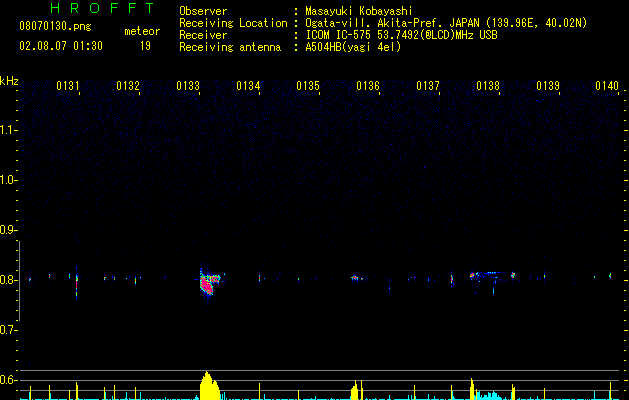The width and height of the screenshot is (629, 400).
Task: Click time marker 0133
Action: click(x=188, y=86)
